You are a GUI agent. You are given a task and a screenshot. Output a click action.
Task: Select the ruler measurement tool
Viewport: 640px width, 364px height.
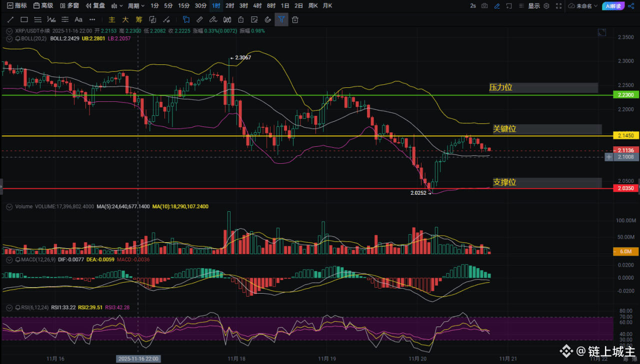click(199, 20)
